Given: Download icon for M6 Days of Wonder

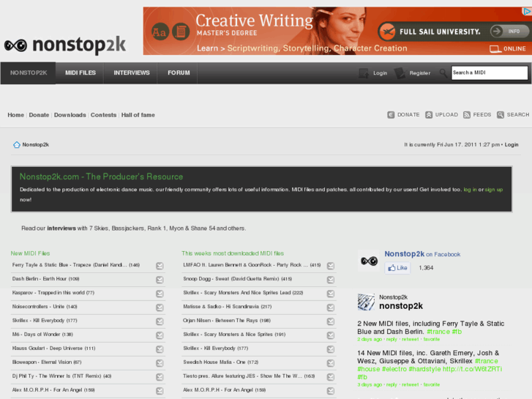Looking at the screenshot, I should coord(160,335).
